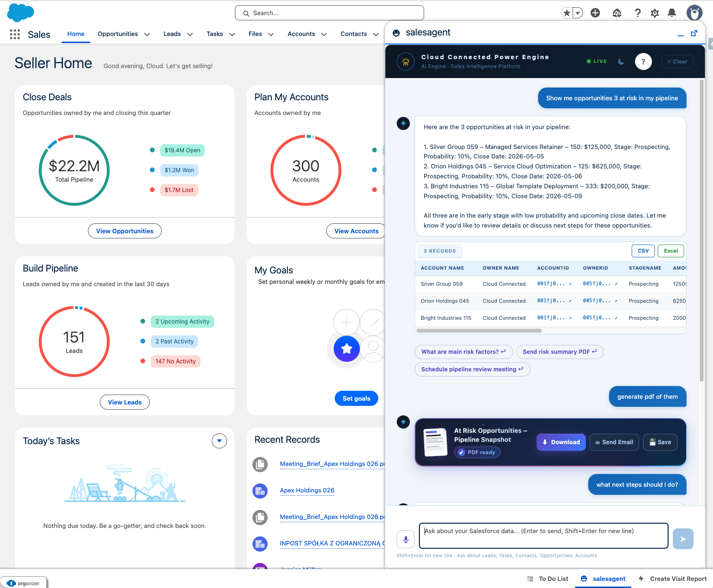Expand the Tasks tab dropdown chevron

tap(232, 35)
